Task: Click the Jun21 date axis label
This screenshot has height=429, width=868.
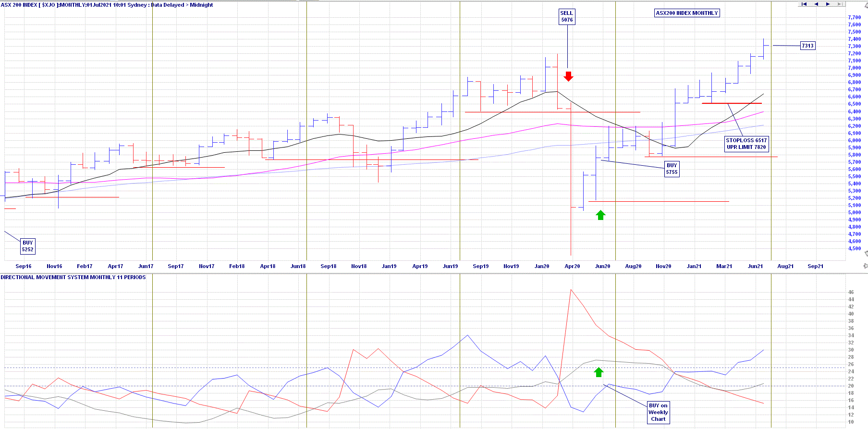Action: pos(755,266)
